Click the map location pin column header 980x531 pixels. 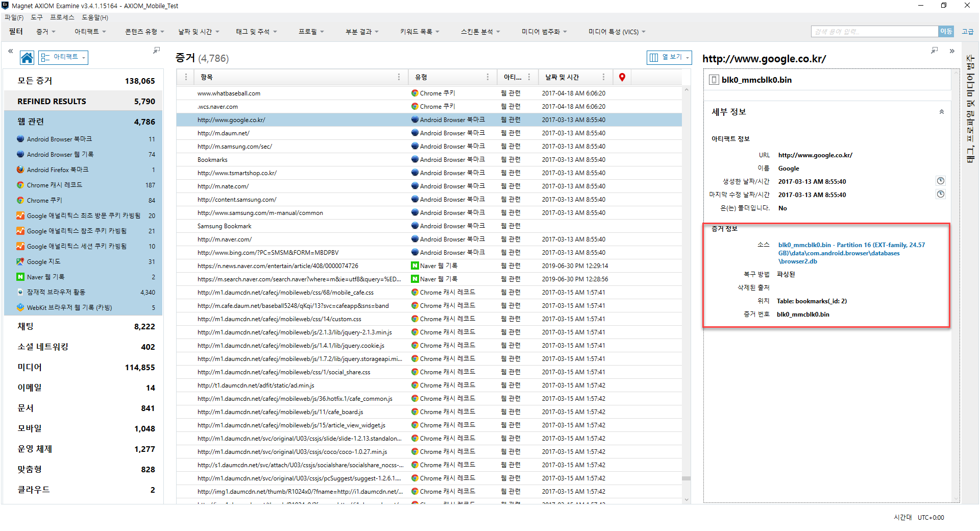(x=622, y=77)
